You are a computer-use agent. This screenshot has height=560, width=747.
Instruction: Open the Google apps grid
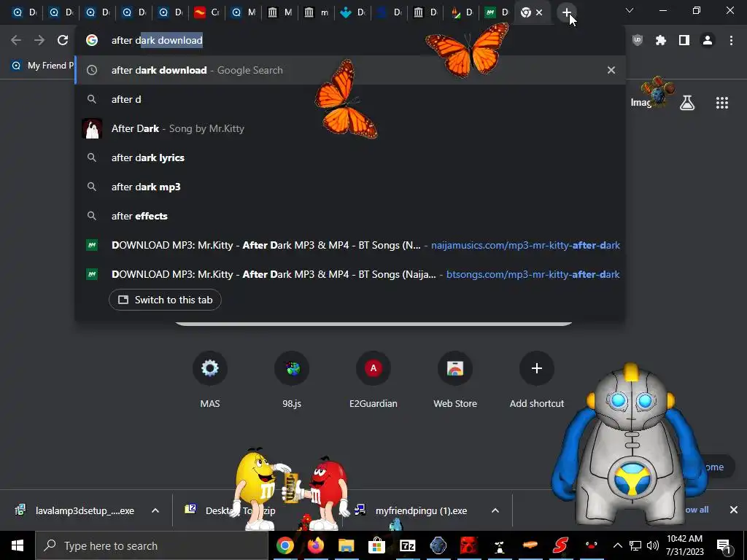coord(721,103)
